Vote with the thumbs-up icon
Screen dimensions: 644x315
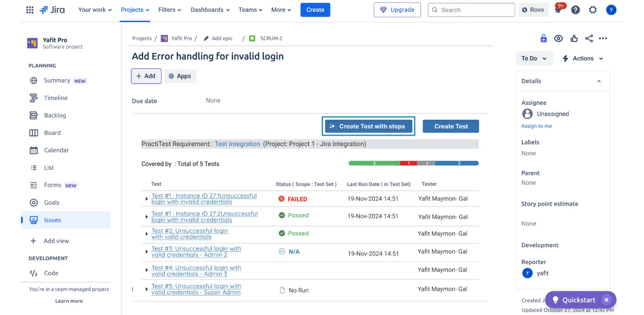[574, 38]
